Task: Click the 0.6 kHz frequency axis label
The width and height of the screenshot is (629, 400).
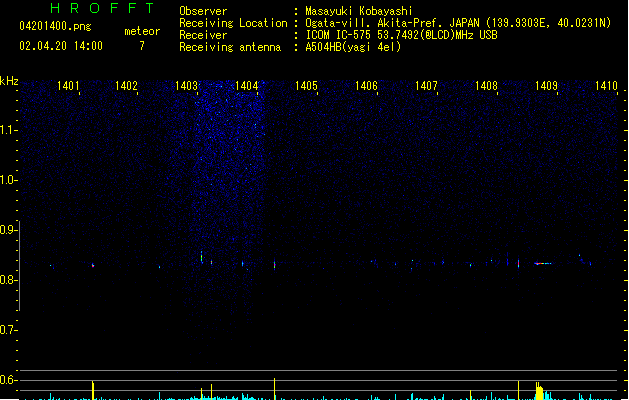Action: (x=8, y=380)
